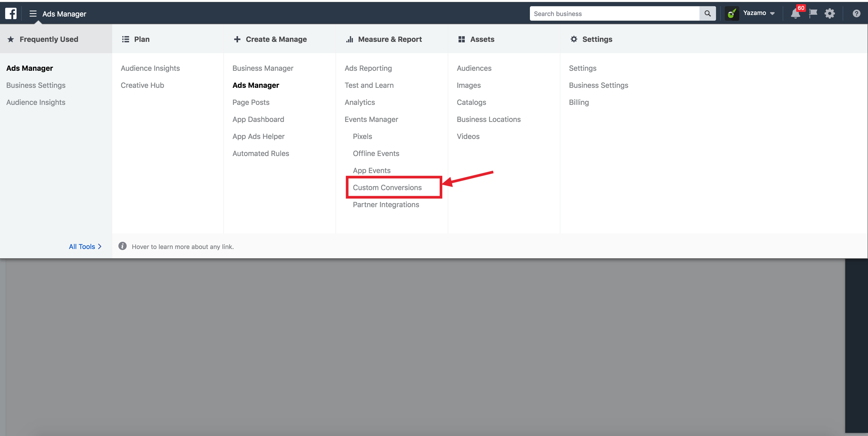Open Videos under Assets

[468, 136]
